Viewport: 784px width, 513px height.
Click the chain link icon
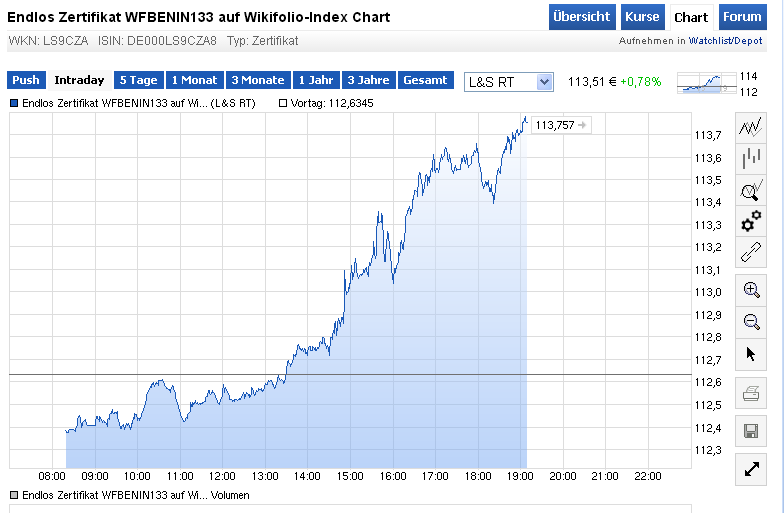[751, 252]
